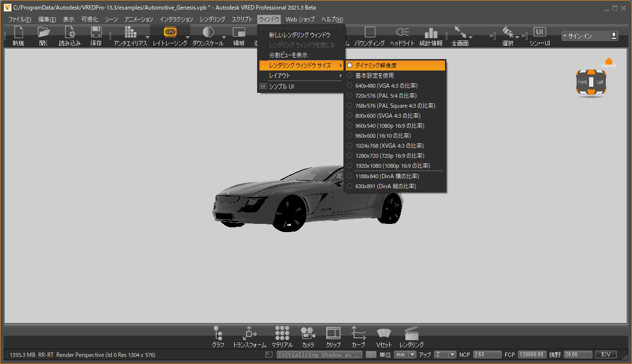Select ダイナミック解像度 radio option
Screen dimensions: 632x364
point(395,65)
